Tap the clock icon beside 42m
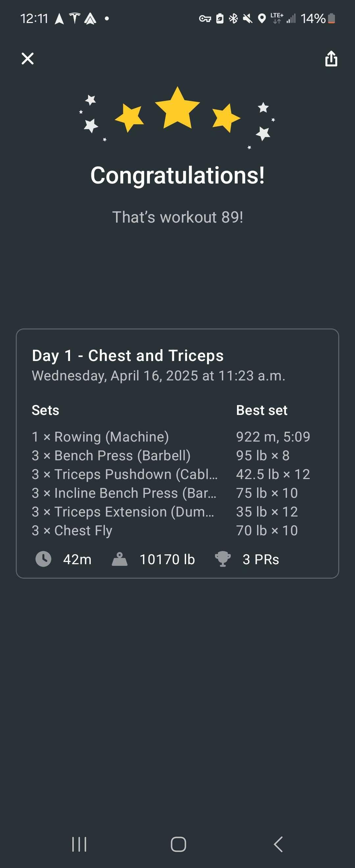This screenshot has height=868, width=355. tap(43, 559)
